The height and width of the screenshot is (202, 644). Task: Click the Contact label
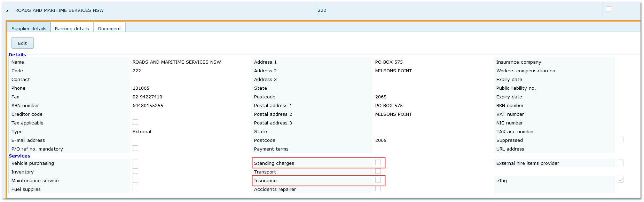pyautogui.click(x=21, y=80)
